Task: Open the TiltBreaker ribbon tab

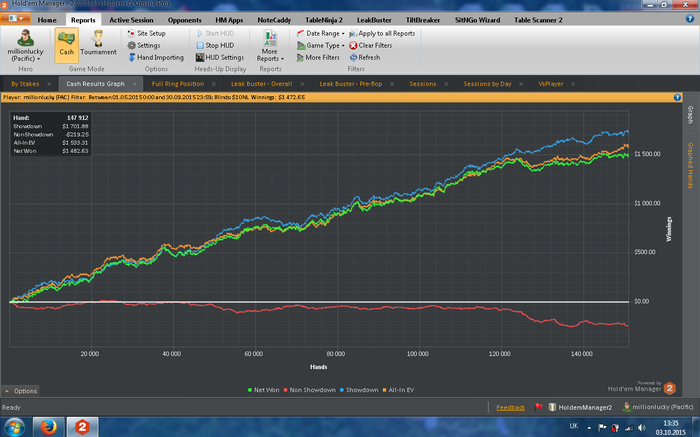Action: pyautogui.click(x=423, y=20)
